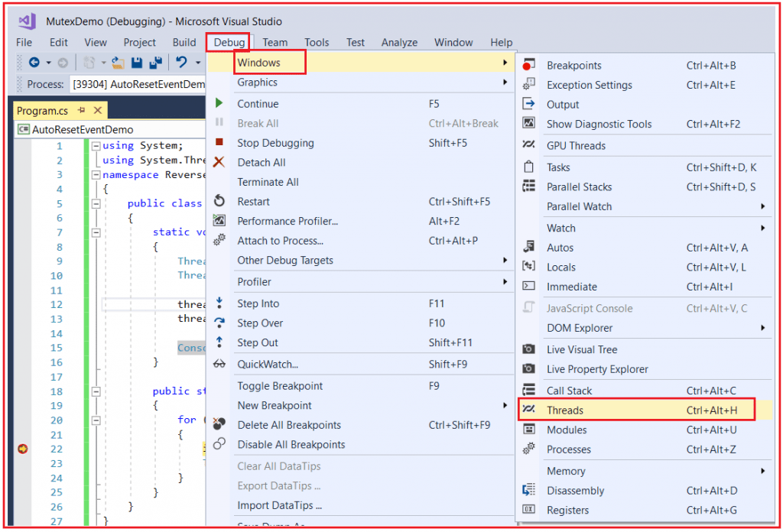Viewport: 783px width, 532px height.
Task: Open the Threads window menu entry
Action: pos(564,410)
